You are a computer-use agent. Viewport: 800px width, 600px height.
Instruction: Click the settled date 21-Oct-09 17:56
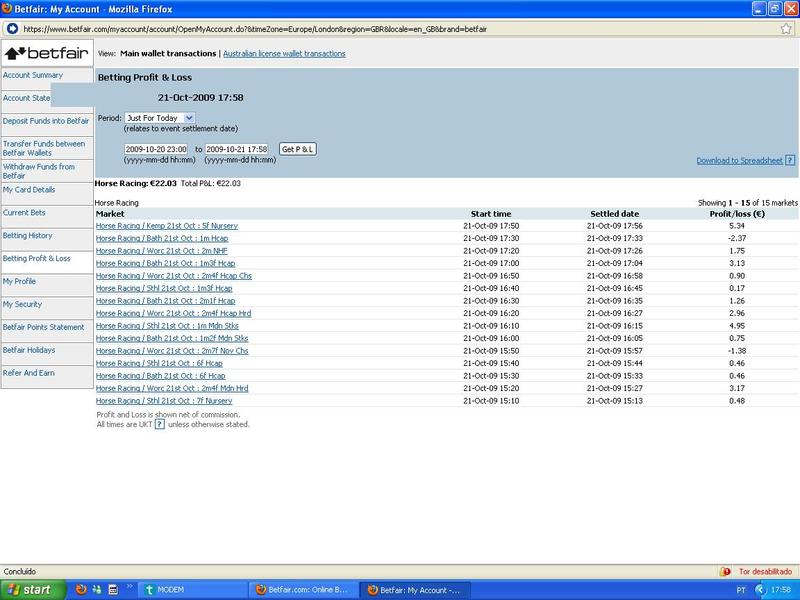[614, 226]
